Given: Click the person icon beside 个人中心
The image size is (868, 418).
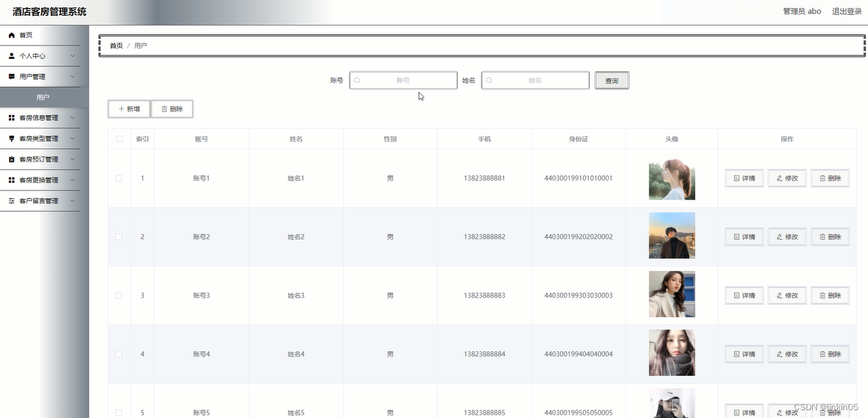Looking at the screenshot, I should coord(12,56).
